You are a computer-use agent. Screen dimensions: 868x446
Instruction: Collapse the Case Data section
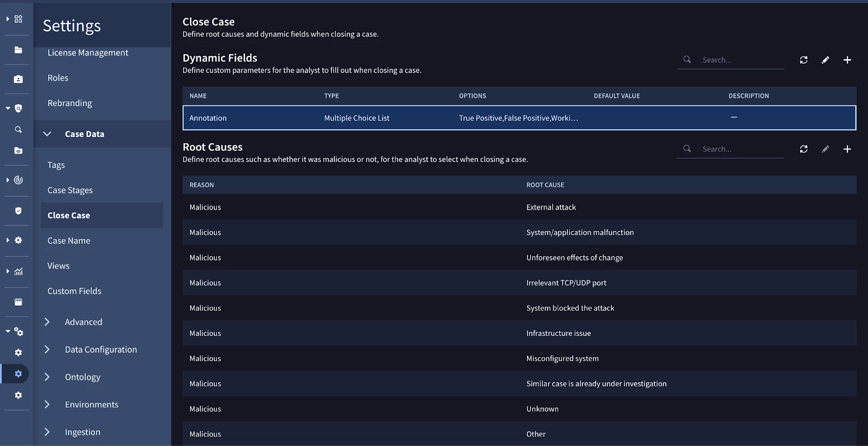tap(47, 134)
